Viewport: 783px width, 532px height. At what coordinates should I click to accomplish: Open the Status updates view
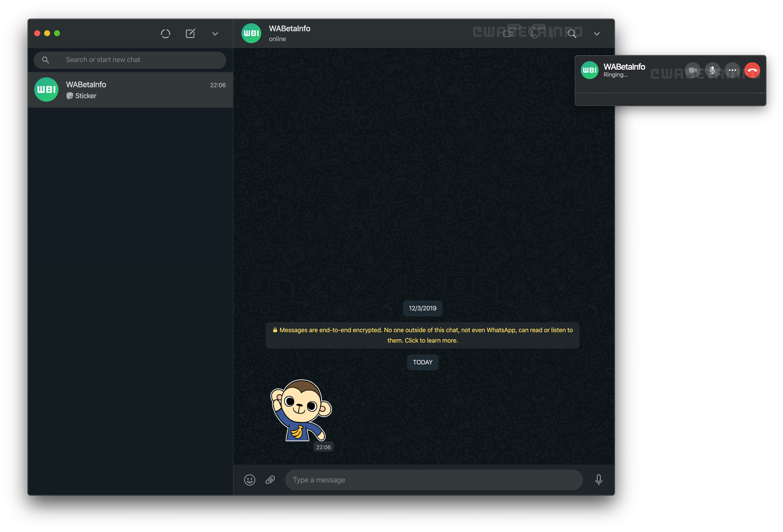click(x=165, y=33)
